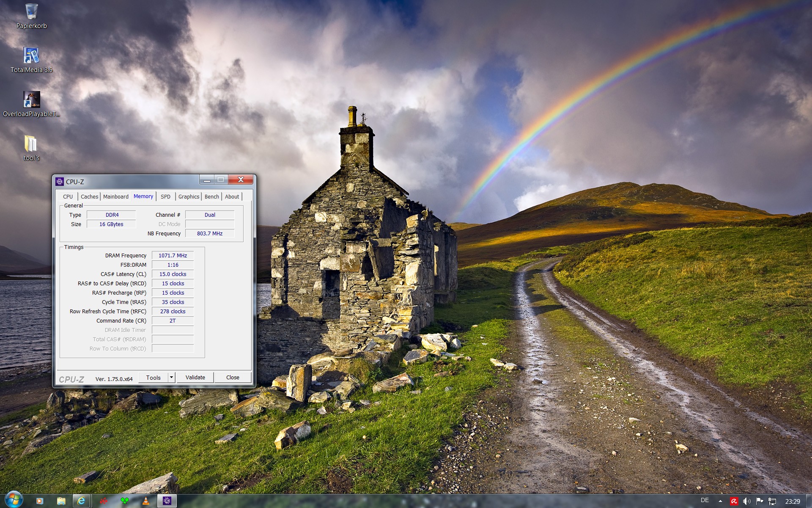Open the DE language bar selector
Viewport: 812px width, 508px height.
click(705, 500)
